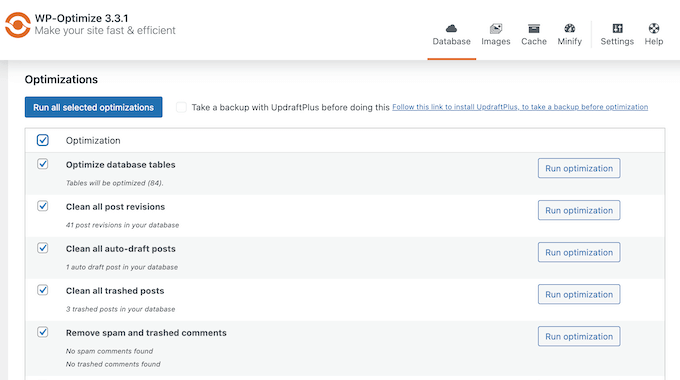Switch to the Images tab label
The image size is (680, 380).
[496, 42]
